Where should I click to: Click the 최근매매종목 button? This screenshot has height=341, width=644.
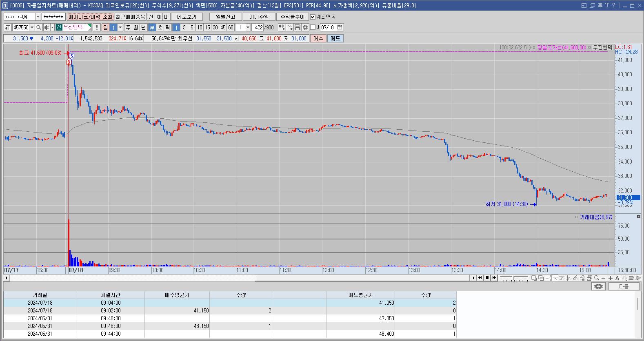point(130,17)
